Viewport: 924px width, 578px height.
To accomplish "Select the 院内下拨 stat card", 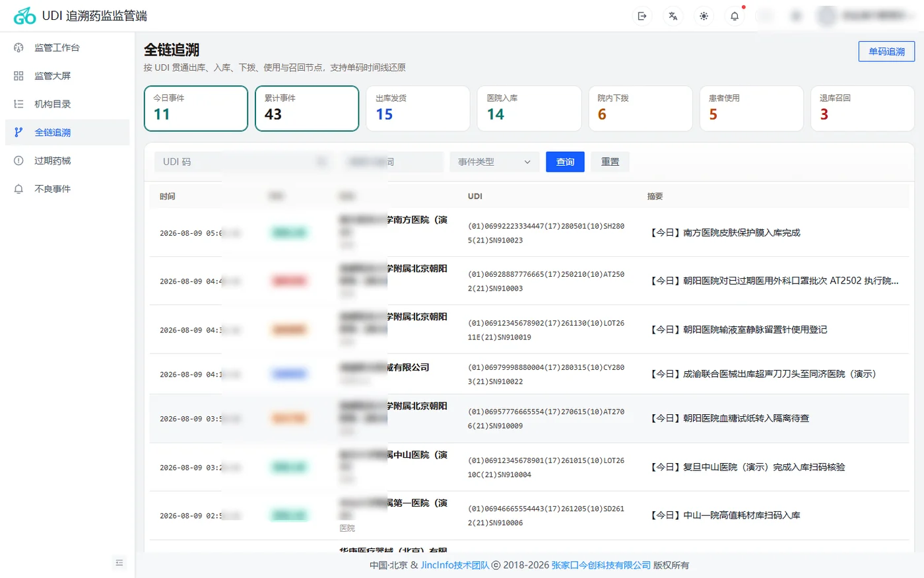I will coord(640,108).
